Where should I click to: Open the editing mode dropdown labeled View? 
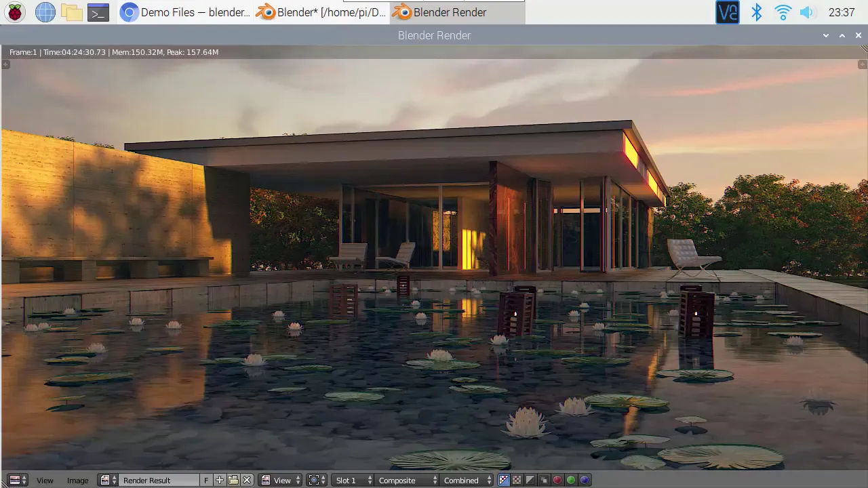(279, 480)
